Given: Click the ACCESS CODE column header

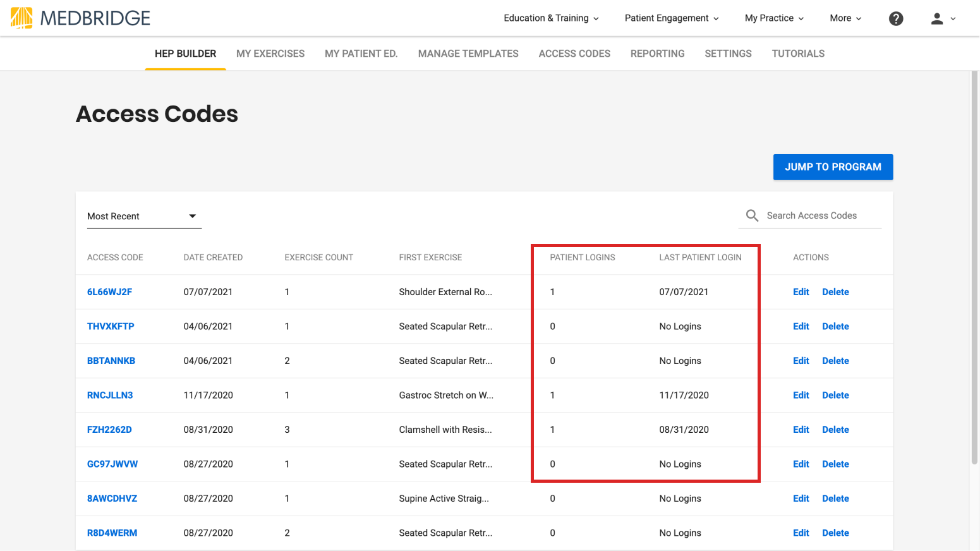Looking at the screenshot, I should [115, 258].
